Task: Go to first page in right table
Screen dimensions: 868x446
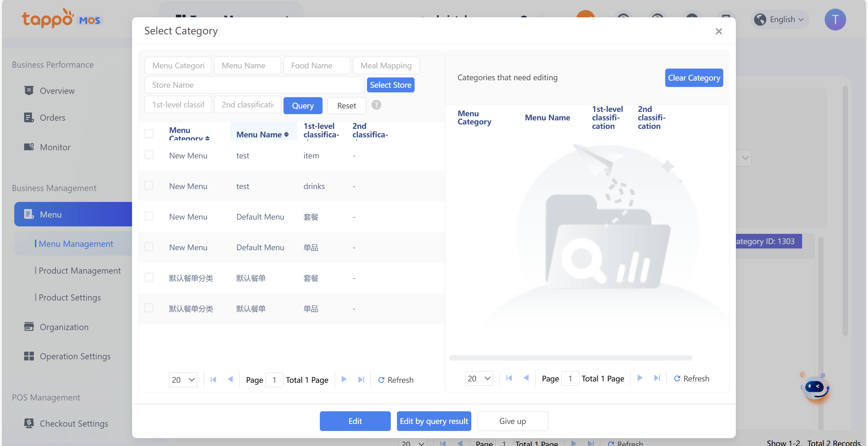Action: tap(509, 378)
